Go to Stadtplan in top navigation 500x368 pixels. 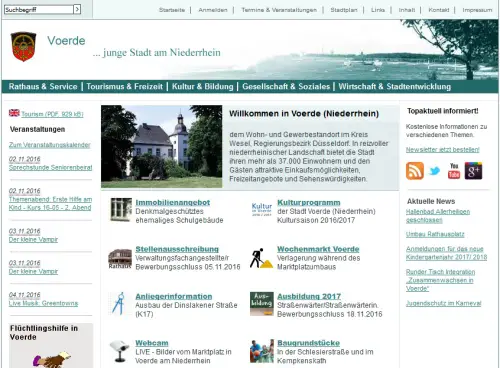(x=344, y=10)
